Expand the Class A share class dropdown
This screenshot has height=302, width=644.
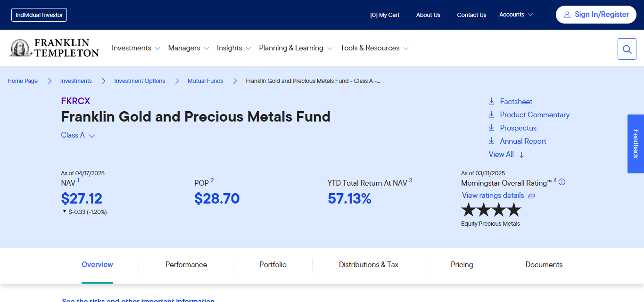pyautogui.click(x=78, y=135)
